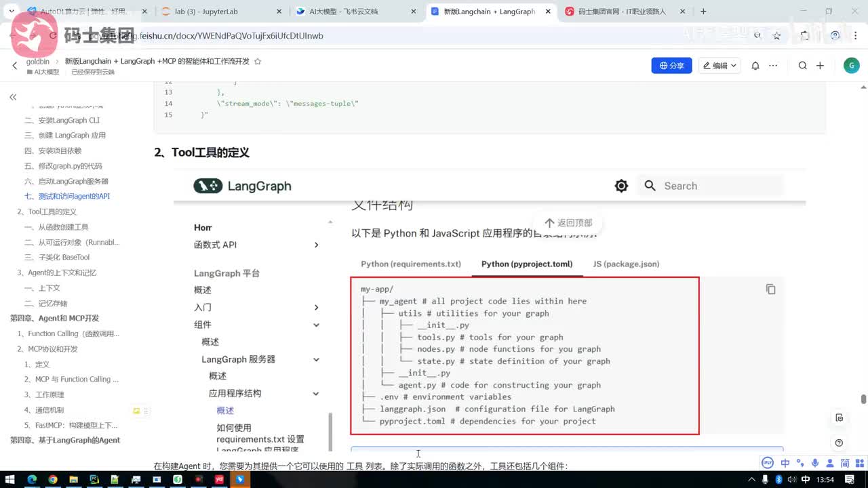868x488 pixels.
Task: Star the document with the favorite icon
Action: [x=257, y=61]
